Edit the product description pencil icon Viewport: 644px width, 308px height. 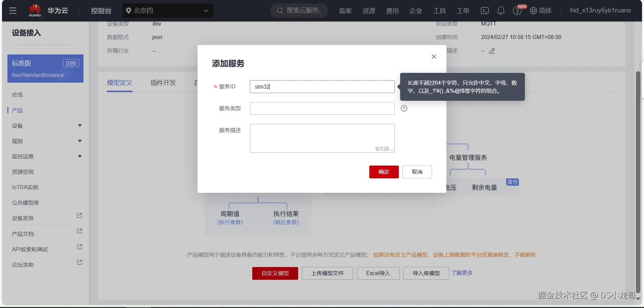click(x=492, y=51)
